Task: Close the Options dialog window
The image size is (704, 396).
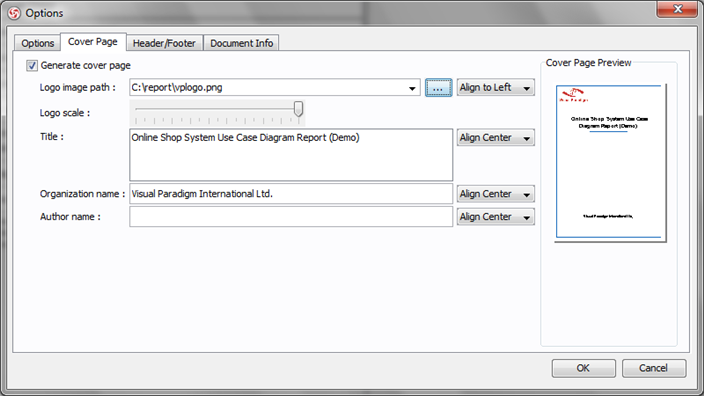Action: 678,9
